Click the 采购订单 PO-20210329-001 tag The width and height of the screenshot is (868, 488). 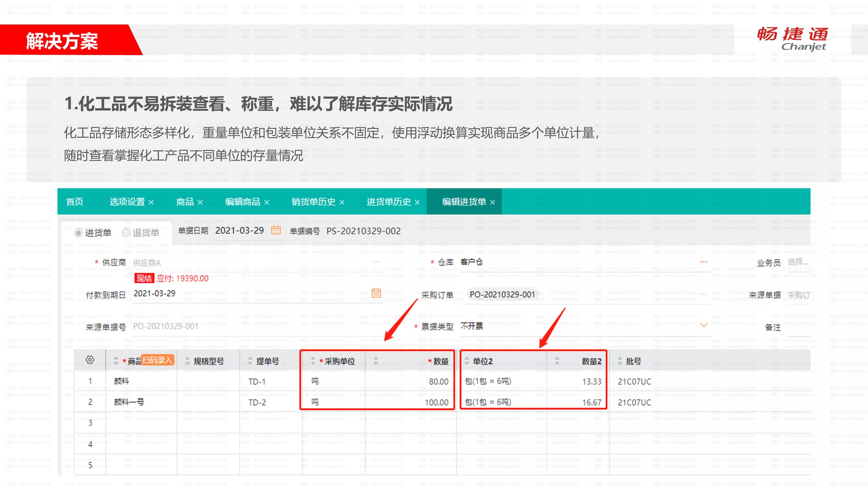click(x=502, y=295)
